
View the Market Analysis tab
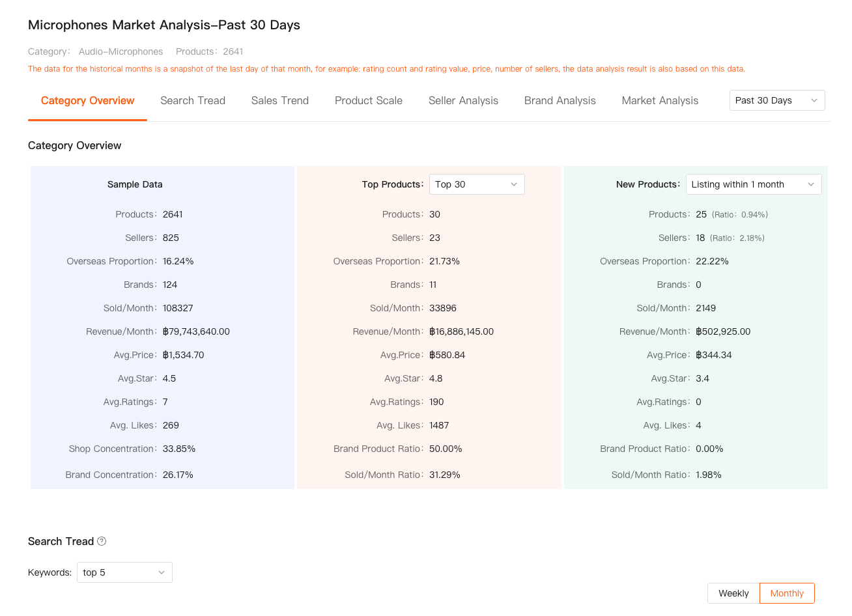(660, 100)
